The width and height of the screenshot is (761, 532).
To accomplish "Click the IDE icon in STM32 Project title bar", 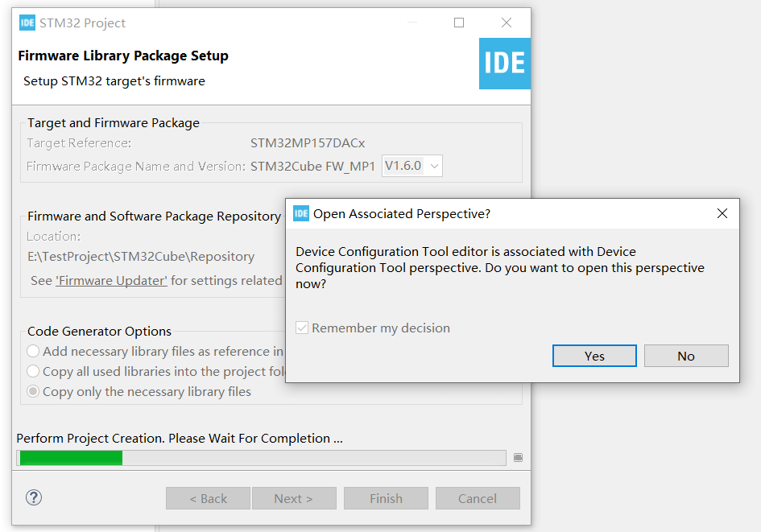I will tap(27, 23).
